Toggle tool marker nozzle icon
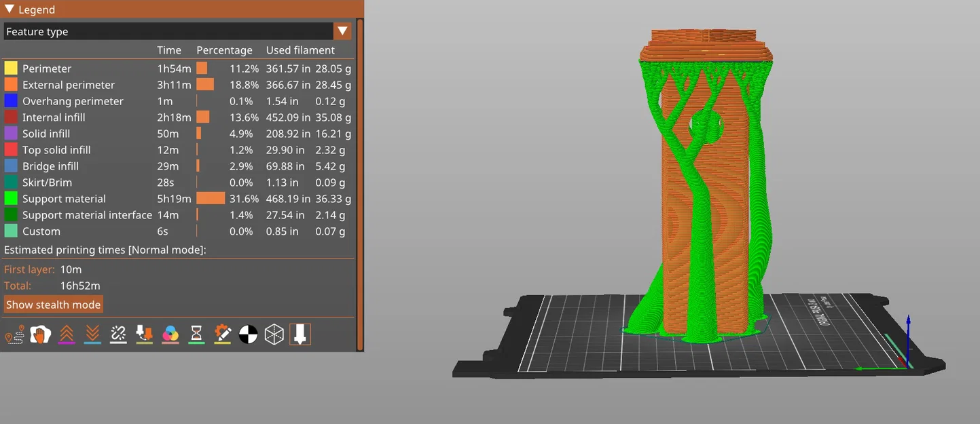The height and width of the screenshot is (424, 980). click(300, 334)
